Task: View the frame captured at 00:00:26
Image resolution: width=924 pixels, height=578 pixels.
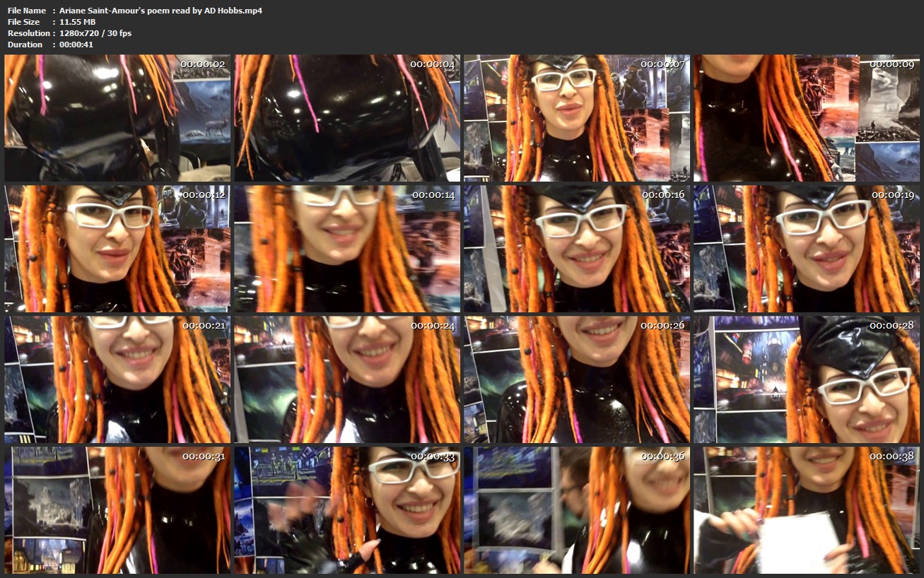Action: tap(577, 379)
